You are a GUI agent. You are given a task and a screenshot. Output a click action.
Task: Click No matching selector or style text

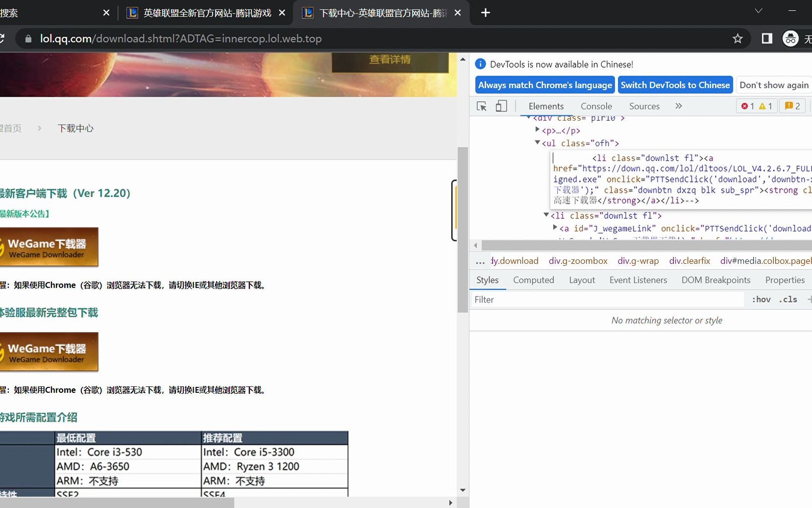pos(666,320)
